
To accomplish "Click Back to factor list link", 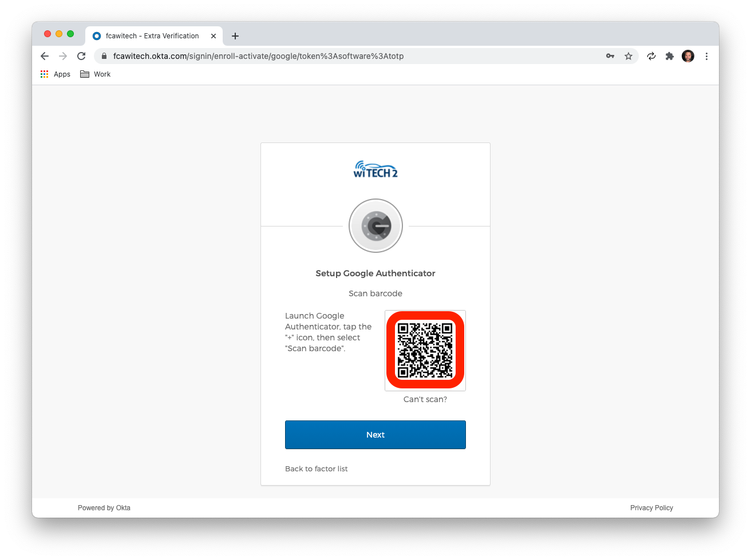I will 317,468.
